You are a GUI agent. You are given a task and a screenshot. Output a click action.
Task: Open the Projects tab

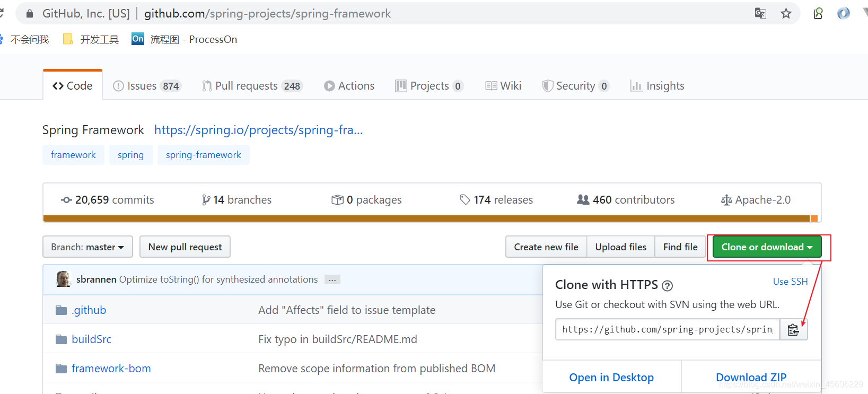point(429,86)
